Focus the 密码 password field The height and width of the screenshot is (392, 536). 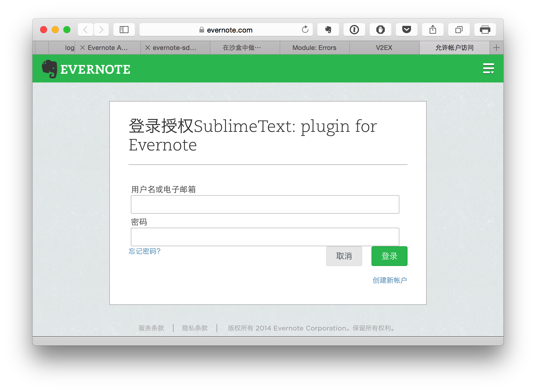coord(265,237)
